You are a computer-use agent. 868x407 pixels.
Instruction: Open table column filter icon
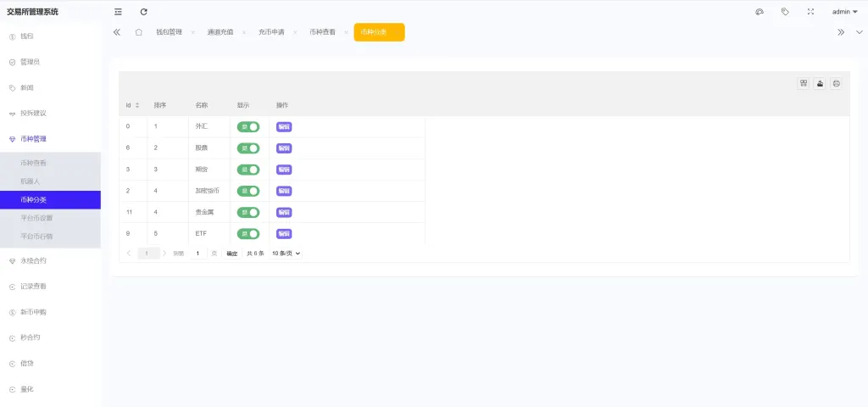pyautogui.click(x=804, y=83)
